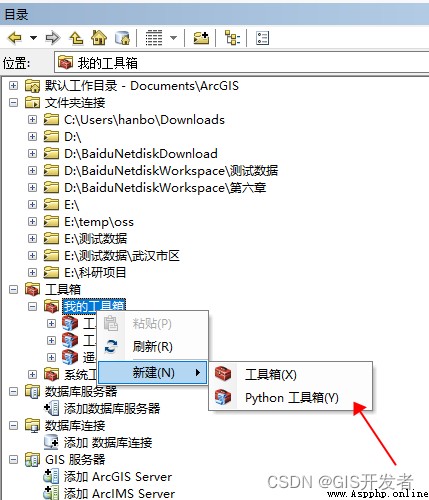Select the 数据库连接 tree item
Screen dimensions: 429x500
click(75, 425)
